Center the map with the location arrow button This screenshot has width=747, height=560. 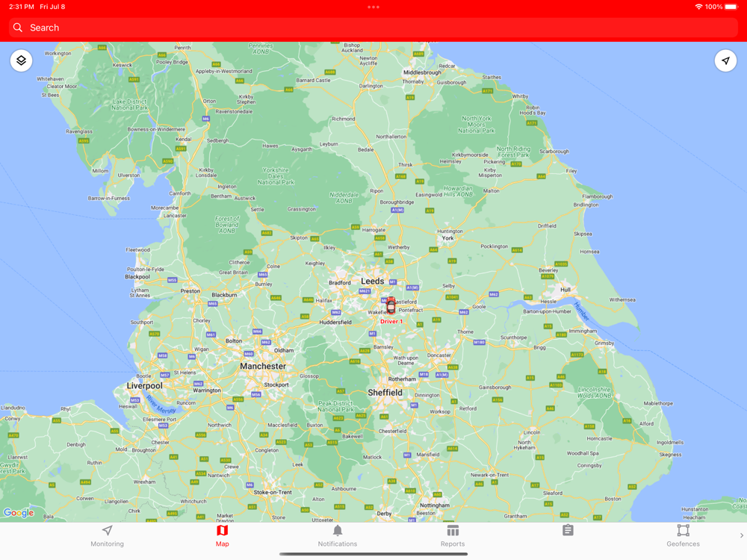pyautogui.click(x=725, y=60)
